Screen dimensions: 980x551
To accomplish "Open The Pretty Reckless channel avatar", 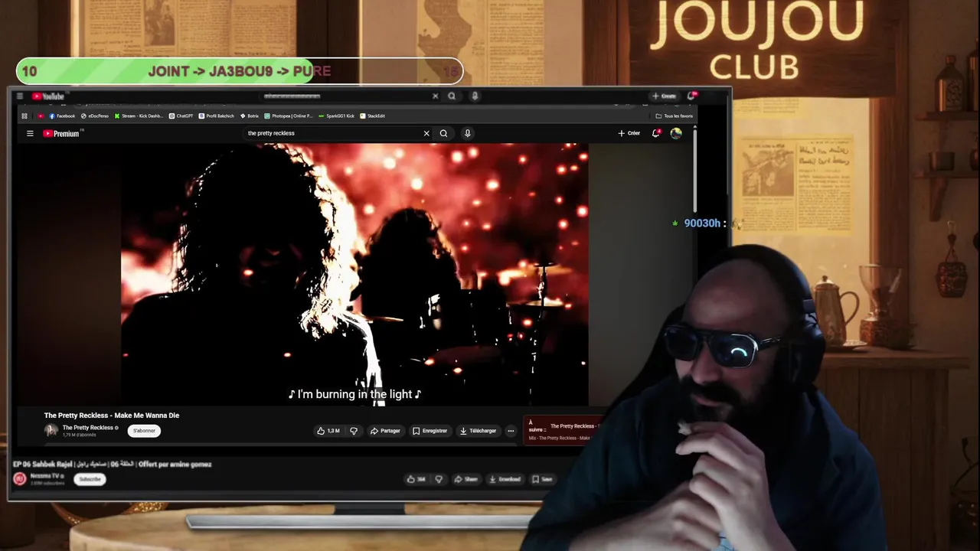I will tap(51, 430).
